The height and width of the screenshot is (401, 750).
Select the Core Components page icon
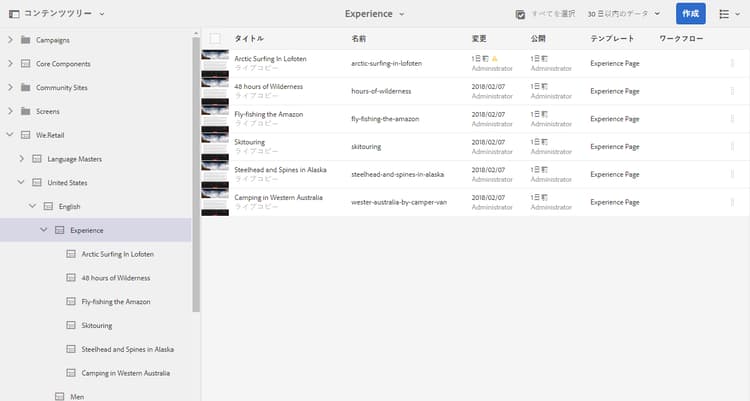point(26,63)
